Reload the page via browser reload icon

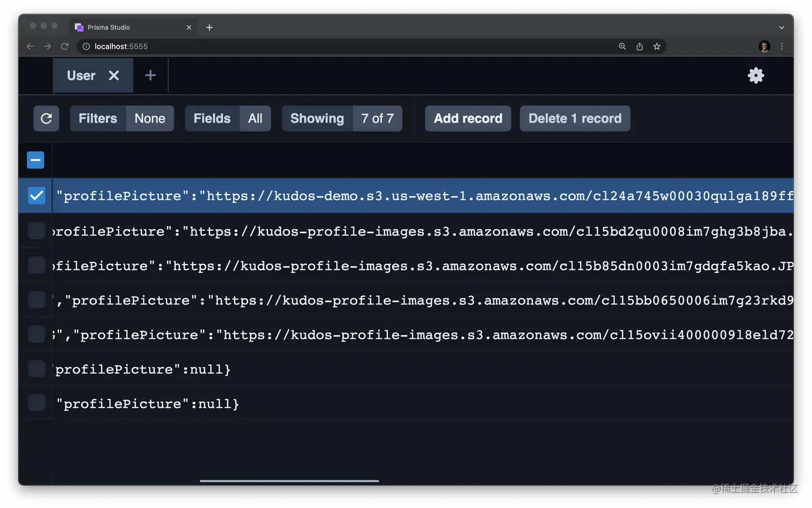click(65, 46)
